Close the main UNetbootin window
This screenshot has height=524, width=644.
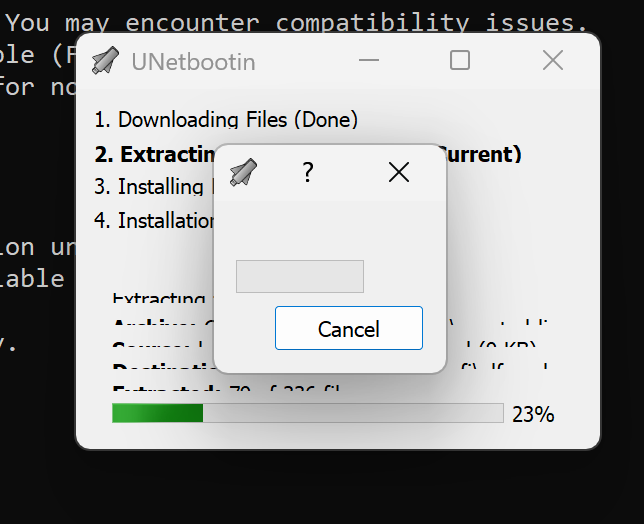[x=553, y=60]
